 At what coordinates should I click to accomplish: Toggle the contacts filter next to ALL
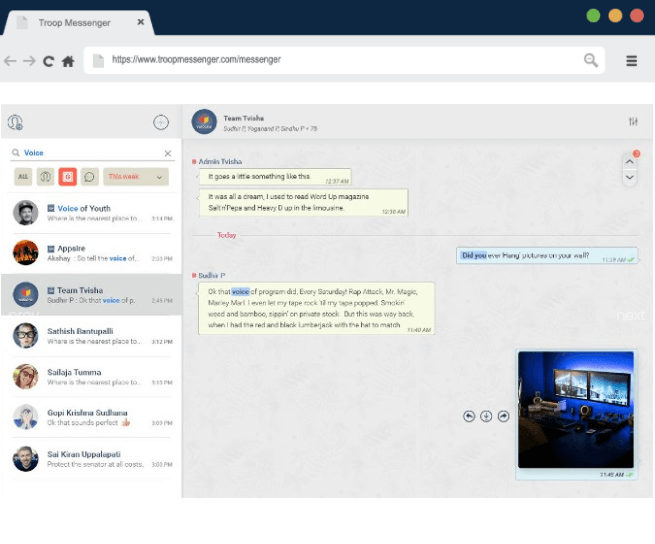tap(45, 177)
